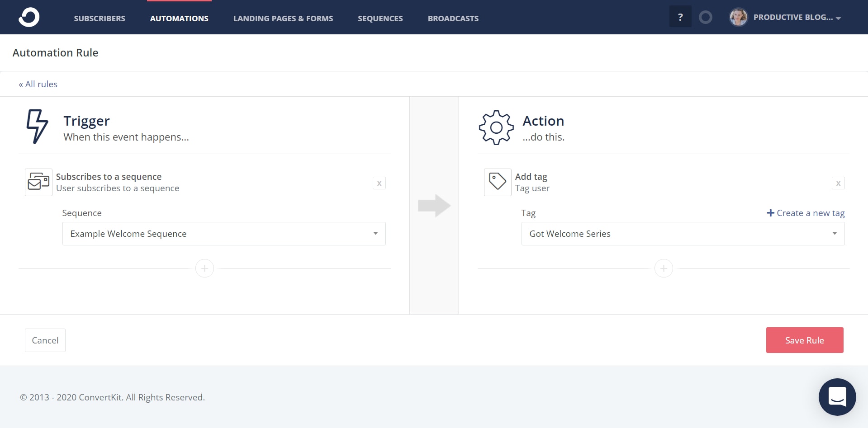This screenshot has width=868, height=428.
Task: Open the Automations tab
Action: pos(179,18)
